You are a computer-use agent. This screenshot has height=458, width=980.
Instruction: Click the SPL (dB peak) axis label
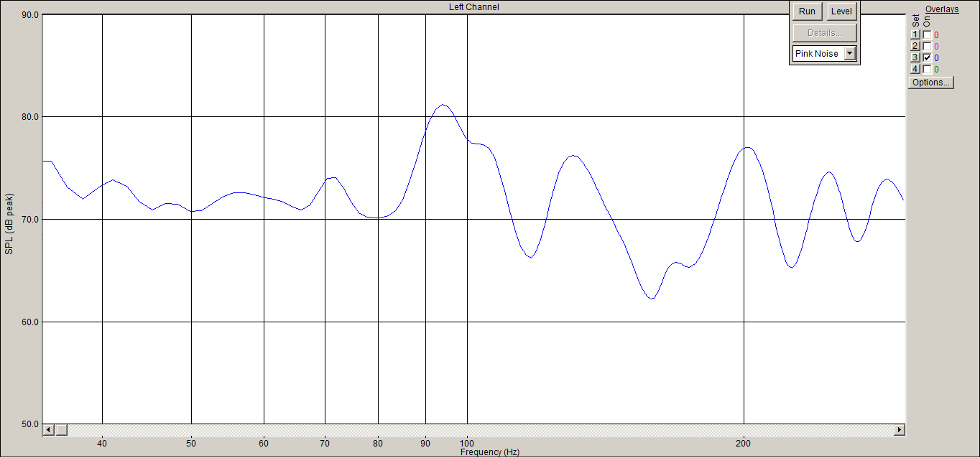point(9,223)
